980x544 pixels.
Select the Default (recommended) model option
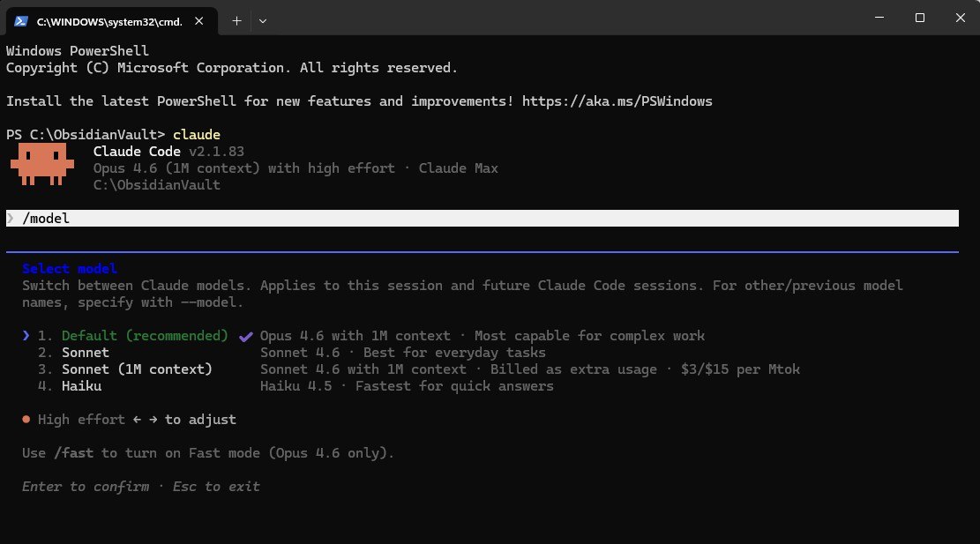coord(145,336)
